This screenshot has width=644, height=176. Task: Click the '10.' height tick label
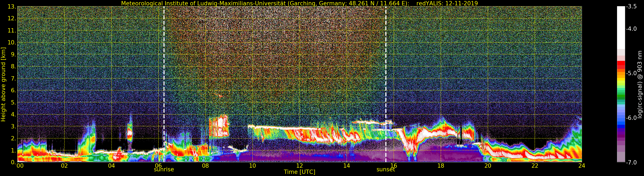(12, 43)
